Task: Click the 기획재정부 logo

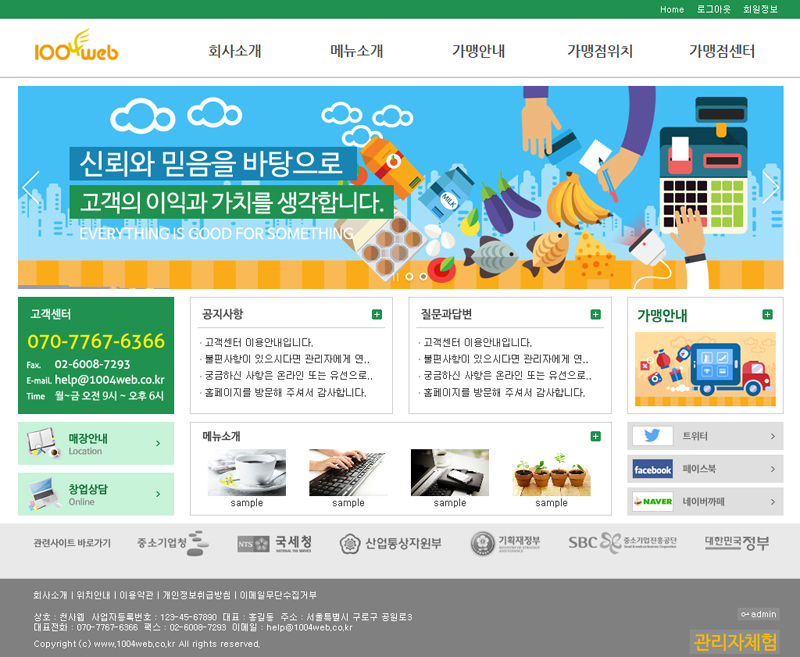Action: click(505, 543)
